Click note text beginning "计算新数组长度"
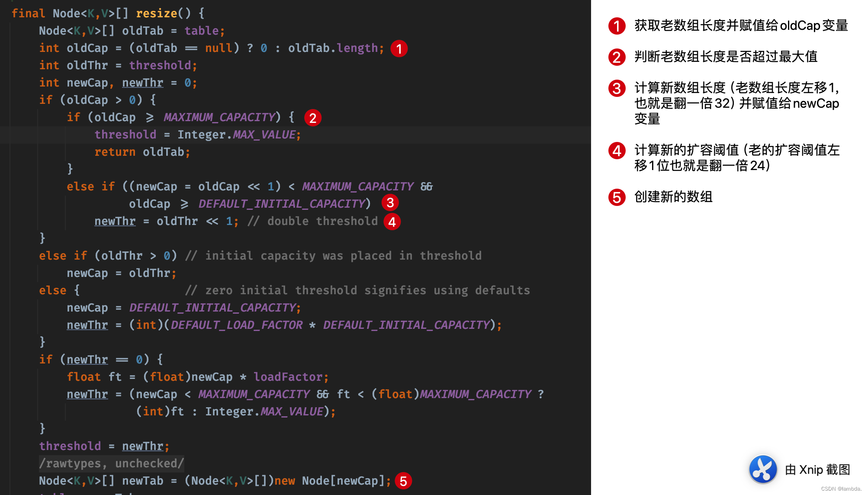868x495 pixels. point(737,103)
